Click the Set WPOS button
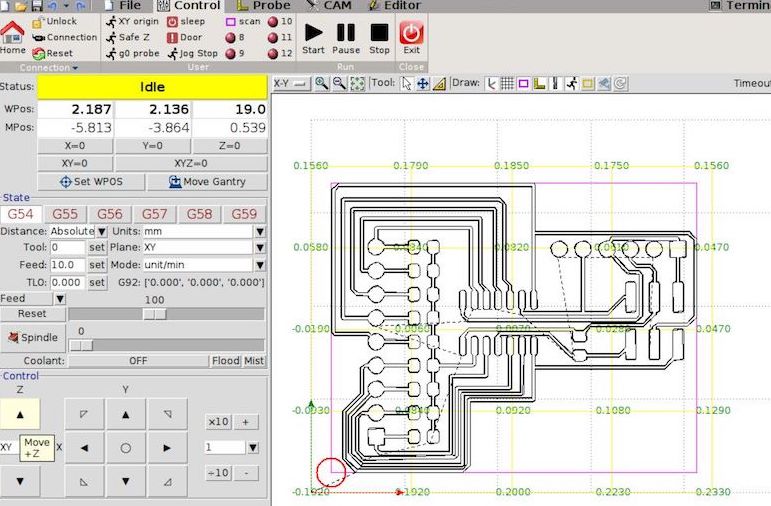Screen dimensions: 771x506 tap(91, 182)
